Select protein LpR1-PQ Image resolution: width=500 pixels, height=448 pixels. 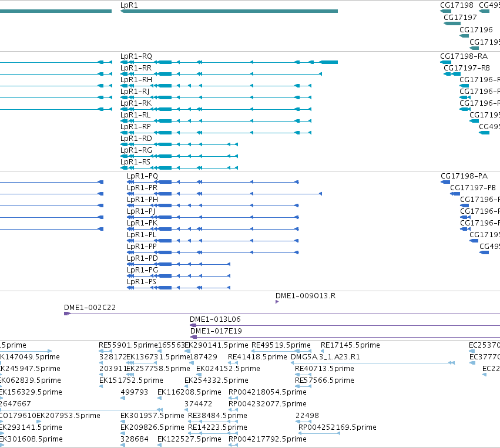(x=142, y=176)
